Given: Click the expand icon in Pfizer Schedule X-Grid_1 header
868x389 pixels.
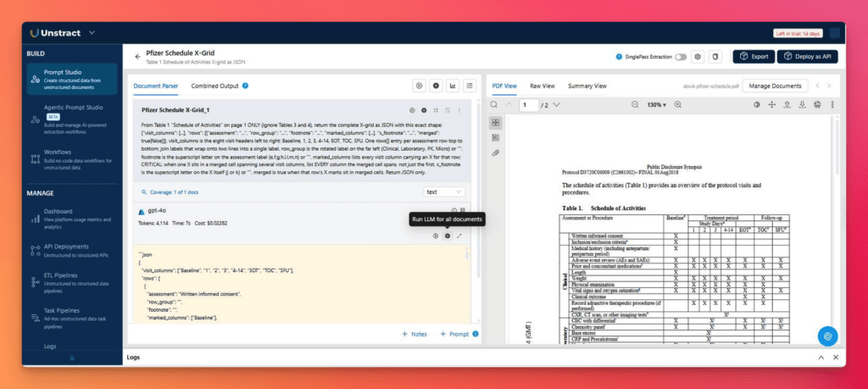Looking at the screenshot, I should 436,110.
